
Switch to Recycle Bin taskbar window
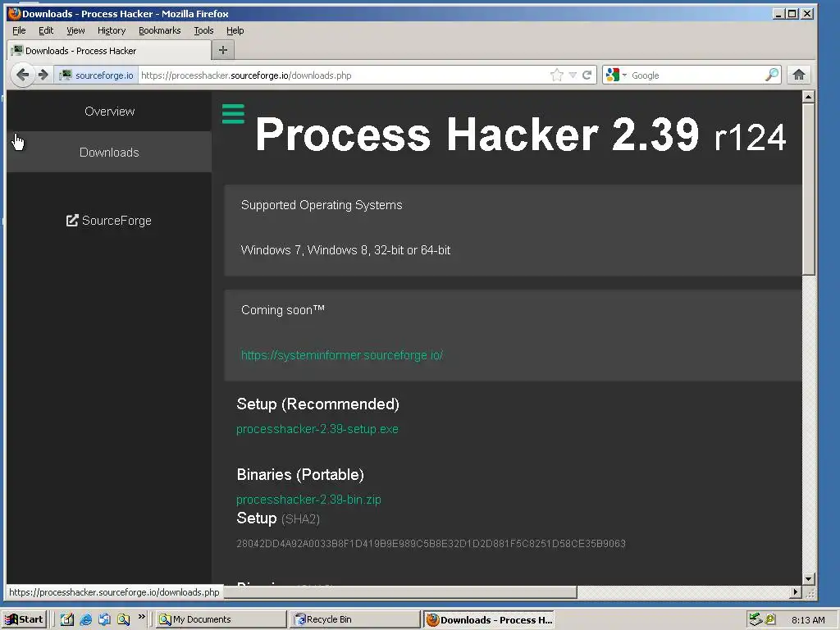click(x=354, y=619)
